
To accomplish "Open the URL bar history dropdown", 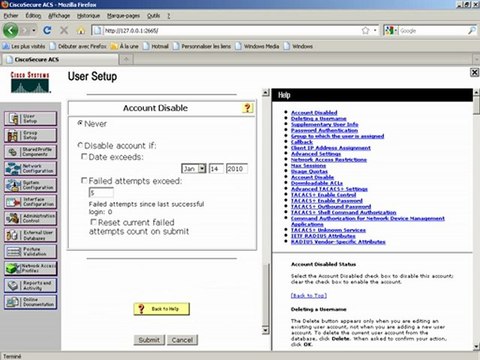I will pyautogui.click(x=375, y=31).
